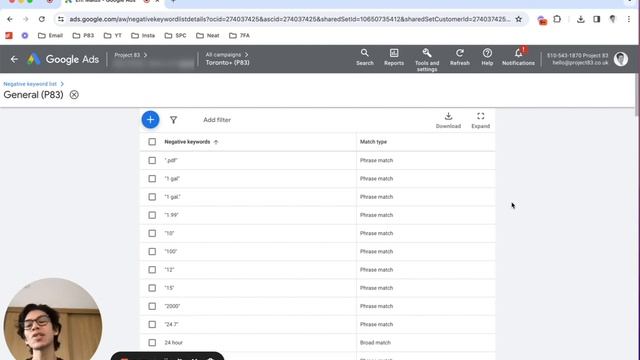Viewport: 640px width, 360px height.
Task: Open the Search tool in header
Action: (364, 57)
